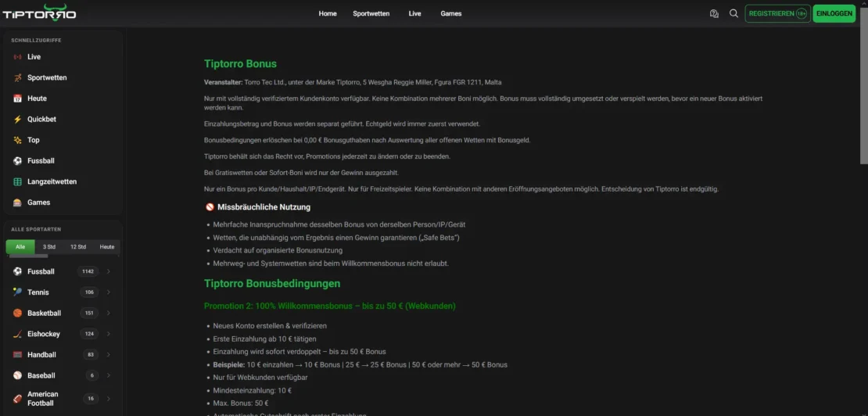Click the 'Tiptorro Bonusbedingungen' heading
The width and height of the screenshot is (868, 416).
click(272, 284)
